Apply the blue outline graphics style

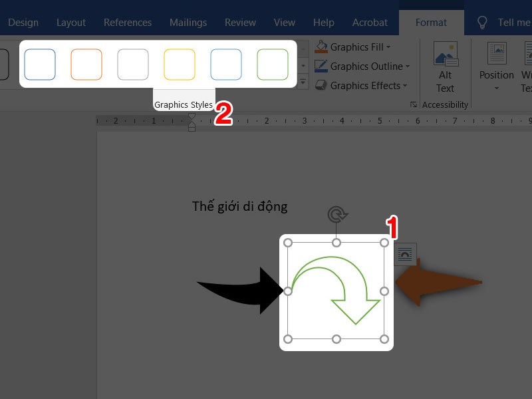(x=40, y=64)
